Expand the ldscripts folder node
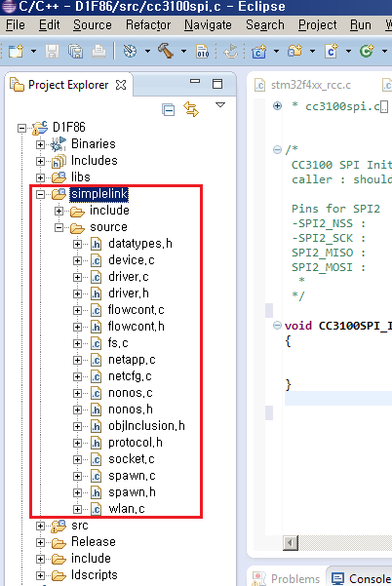Screen dimensions: 392x586 40,575
